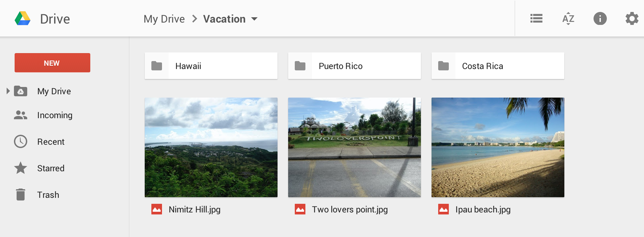Select the Nimitz Hill photo thumbnail

(211, 147)
